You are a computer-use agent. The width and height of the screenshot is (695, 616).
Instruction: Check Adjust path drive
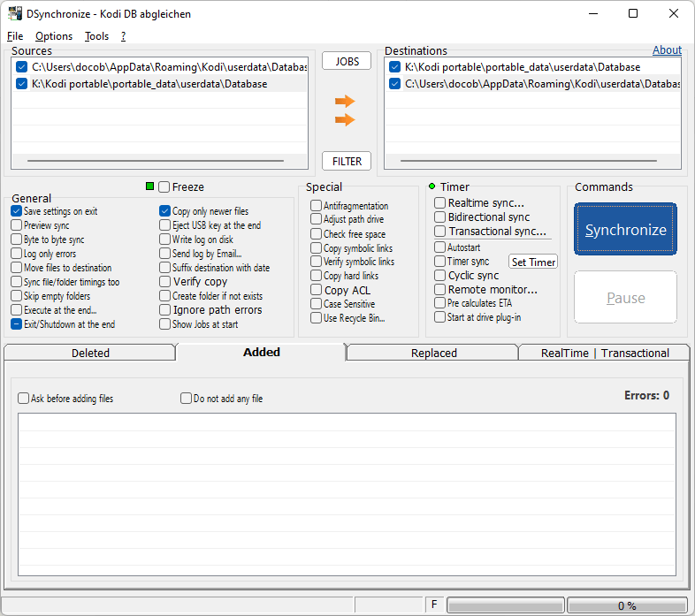click(316, 219)
